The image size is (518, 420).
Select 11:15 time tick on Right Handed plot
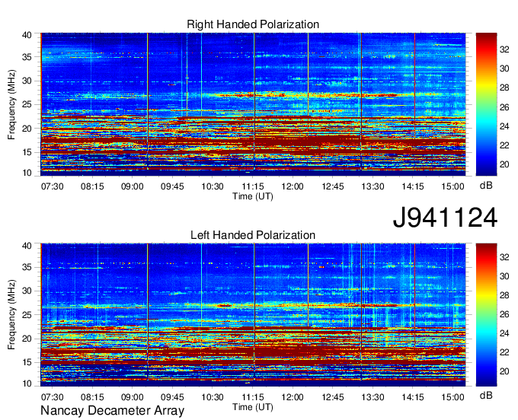253,186
